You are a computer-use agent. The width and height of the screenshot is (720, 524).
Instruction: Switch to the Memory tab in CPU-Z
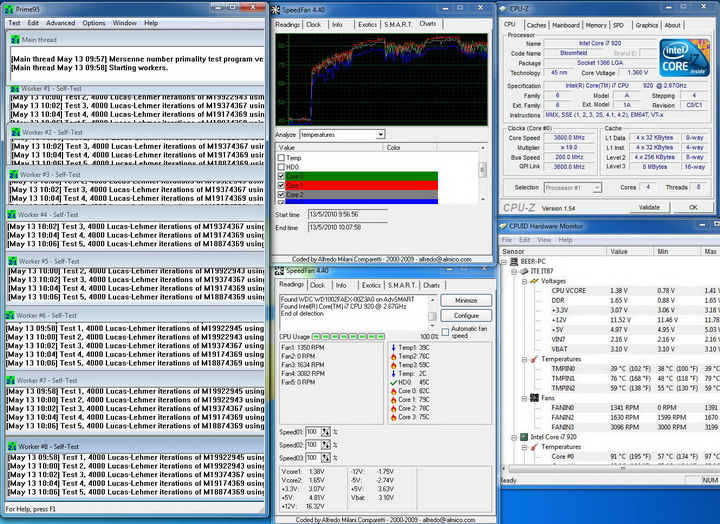596,25
